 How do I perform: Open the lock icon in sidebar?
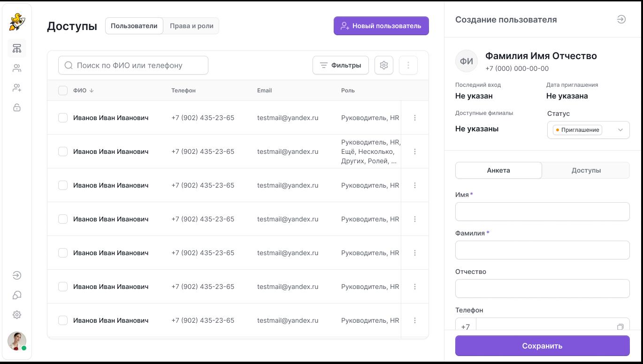pyautogui.click(x=17, y=108)
